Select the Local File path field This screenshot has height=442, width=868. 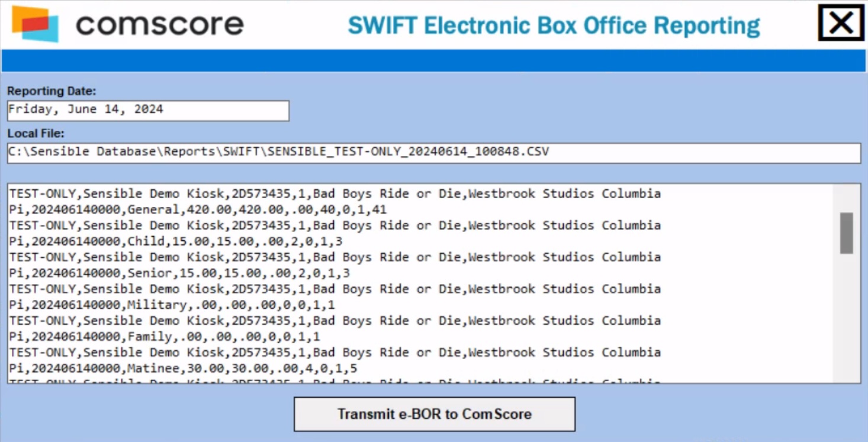coord(433,152)
